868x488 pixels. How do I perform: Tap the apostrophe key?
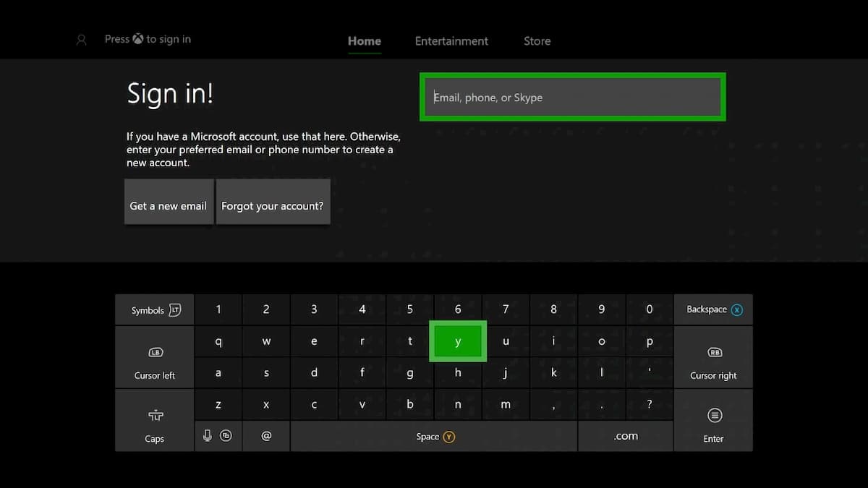(x=650, y=373)
